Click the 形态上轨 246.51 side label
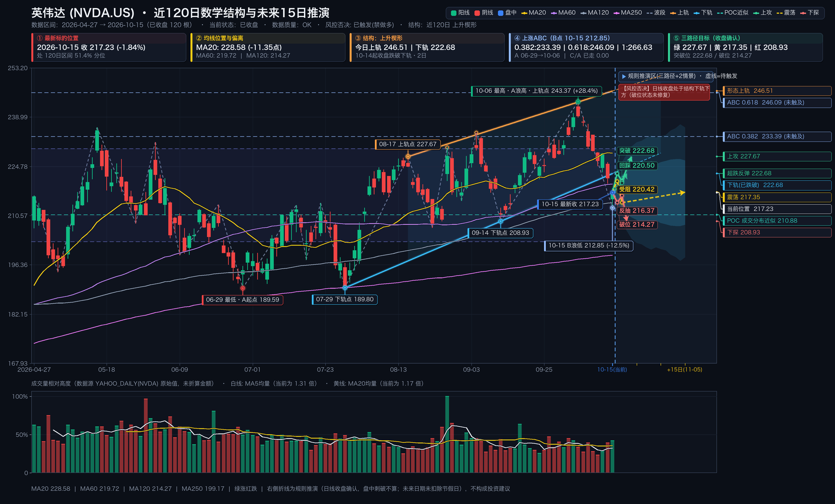This screenshot has height=504, width=835. point(777,91)
